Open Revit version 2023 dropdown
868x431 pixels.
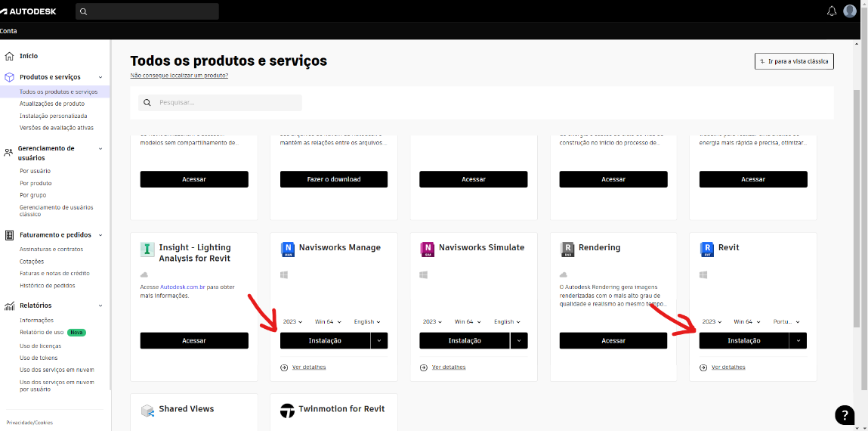click(712, 321)
